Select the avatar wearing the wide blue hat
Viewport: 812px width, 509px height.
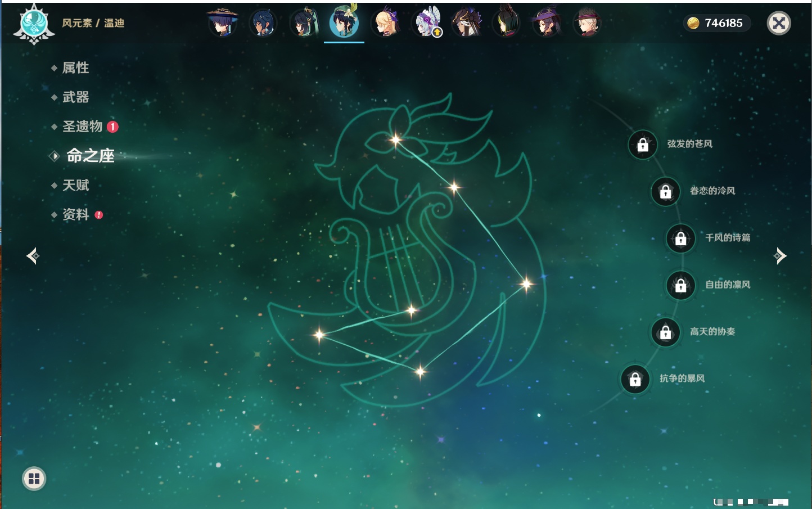click(x=223, y=23)
